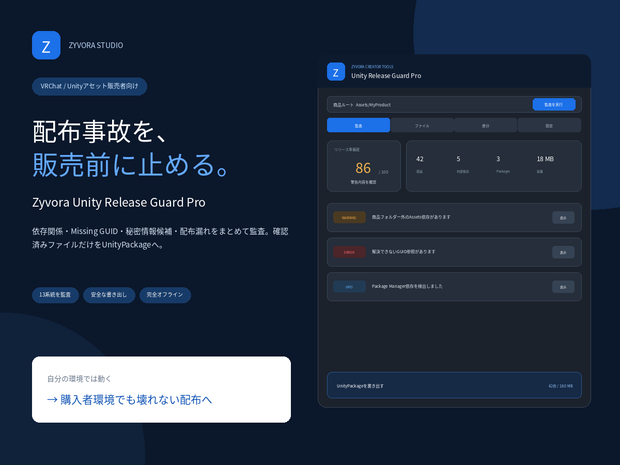Switch to the ファイル tab
Viewport: 620px width, 465px height.
pyautogui.click(x=422, y=125)
